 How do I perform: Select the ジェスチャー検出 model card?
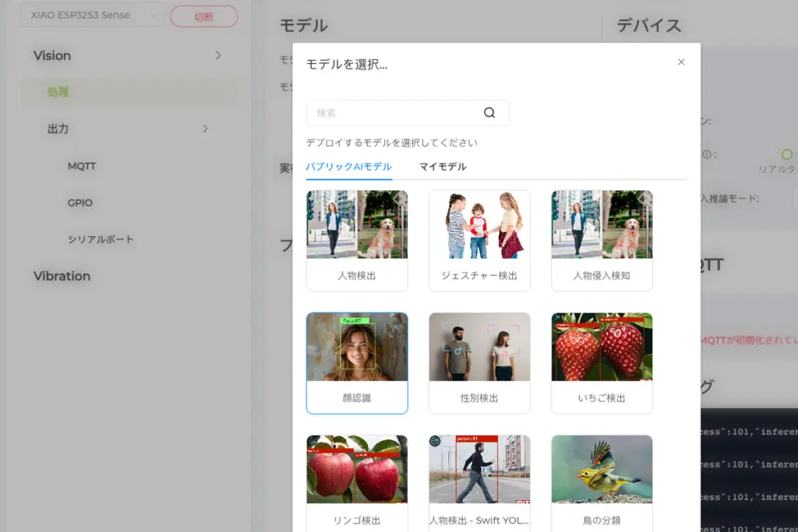[x=479, y=241]
